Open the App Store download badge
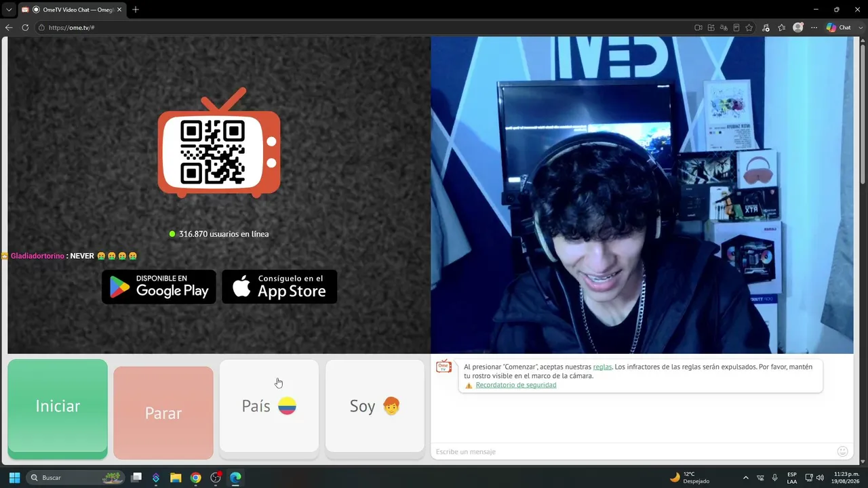868x488 pixels. click(x=279, y=287)
